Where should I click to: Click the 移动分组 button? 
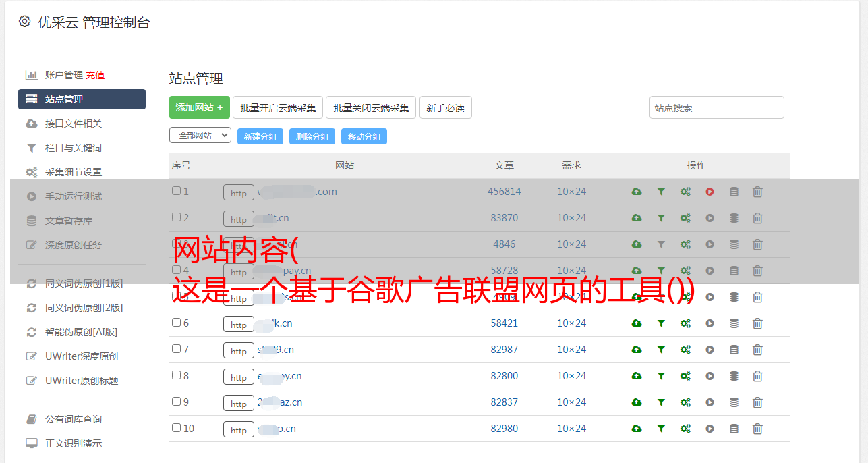pos(364,136)
